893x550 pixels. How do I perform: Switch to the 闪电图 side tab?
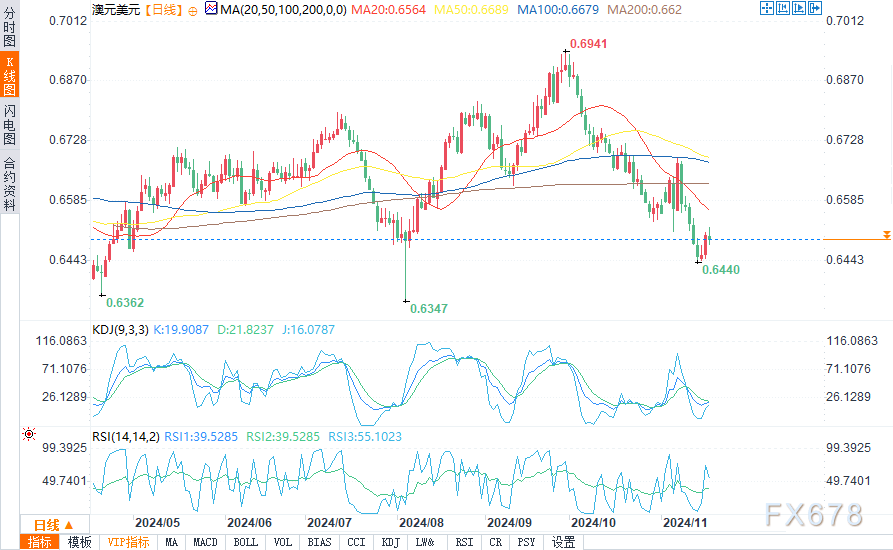click(10, 124)
